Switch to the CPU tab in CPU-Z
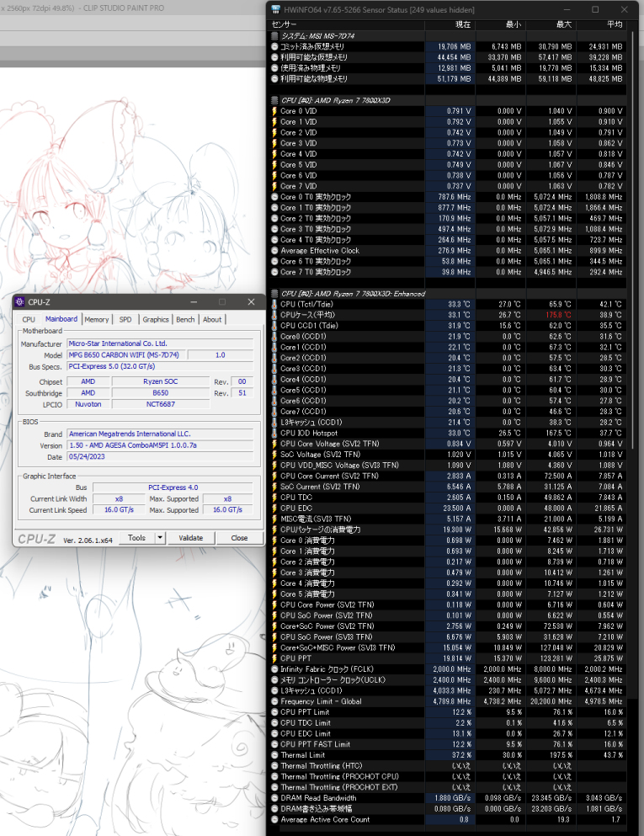Image resolution: width=644 pixels, height=836 pixels. point(29,319)
